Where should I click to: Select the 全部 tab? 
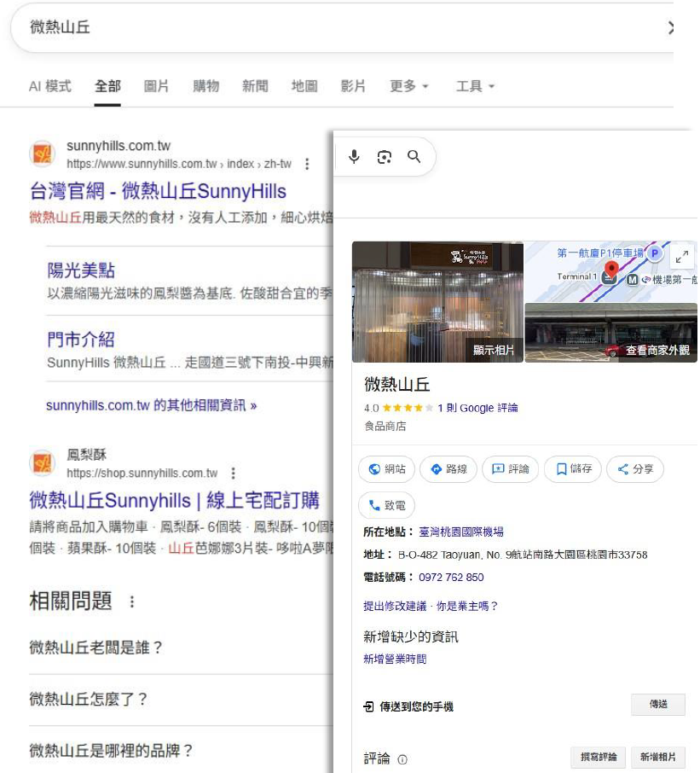107,86
